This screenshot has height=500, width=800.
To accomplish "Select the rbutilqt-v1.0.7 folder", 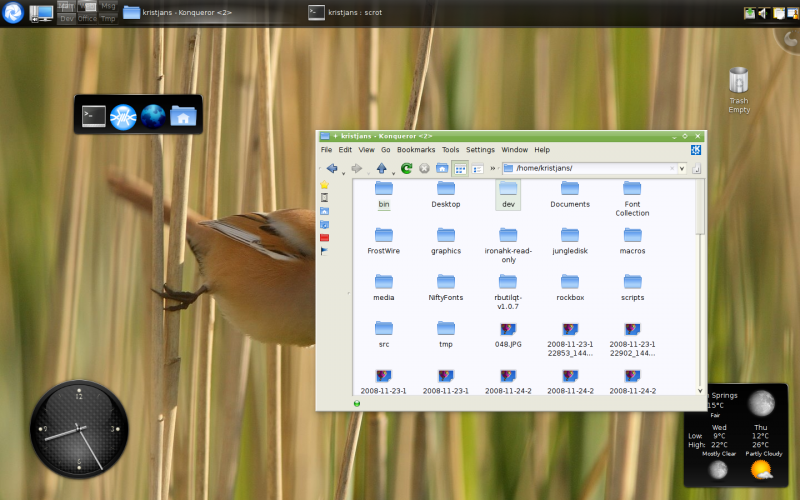I will point(508,292).
